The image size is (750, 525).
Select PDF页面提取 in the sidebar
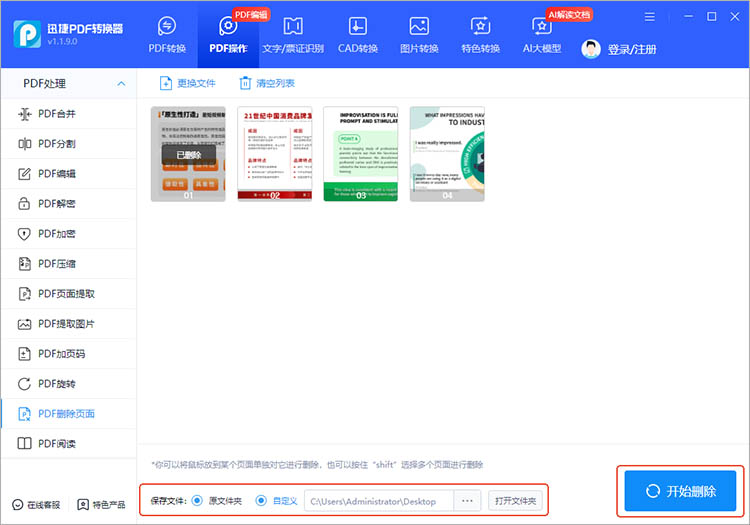68,294
